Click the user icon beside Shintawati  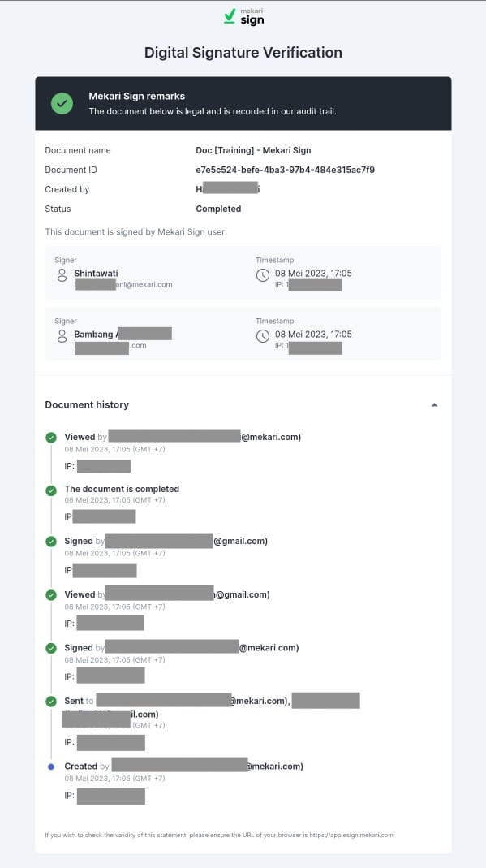(x=62, y=275)
